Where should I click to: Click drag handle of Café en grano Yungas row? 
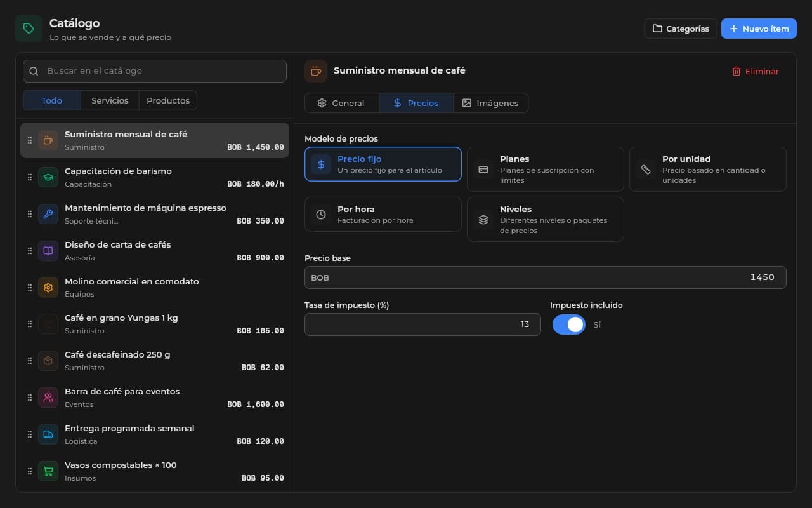[x=30, y=324]
